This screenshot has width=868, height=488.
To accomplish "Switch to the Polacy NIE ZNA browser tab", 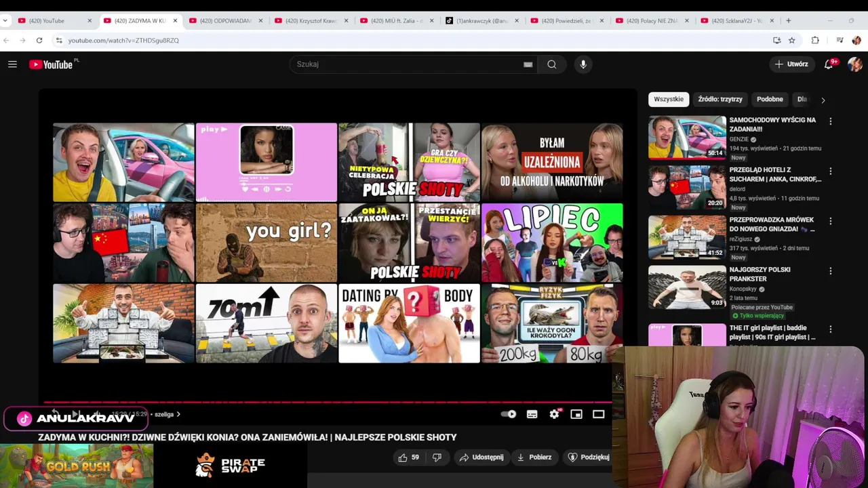I will 652,21.
